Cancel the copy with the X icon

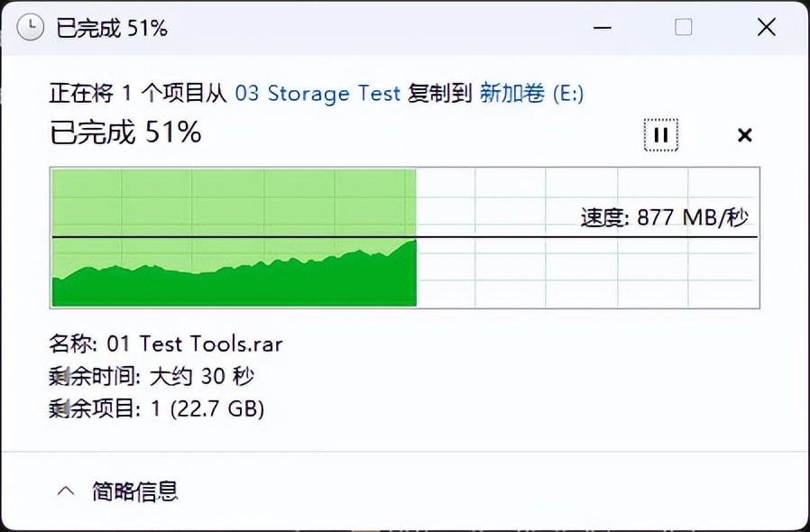pyautogui.click(x=744, y=135)
